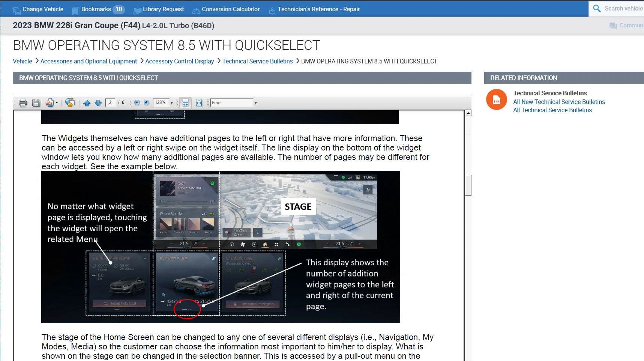Open the zoom percentage dropdown arrow

coord(172,103)
